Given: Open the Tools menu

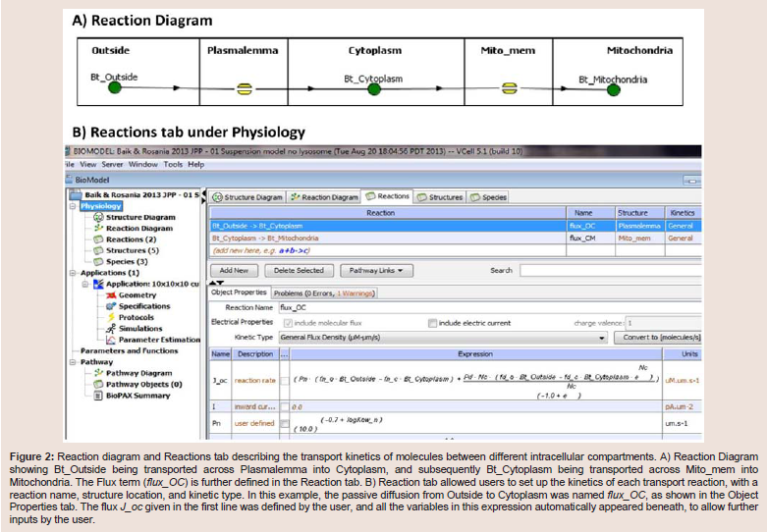Looking at the screenshot, I should pos(173,164).
